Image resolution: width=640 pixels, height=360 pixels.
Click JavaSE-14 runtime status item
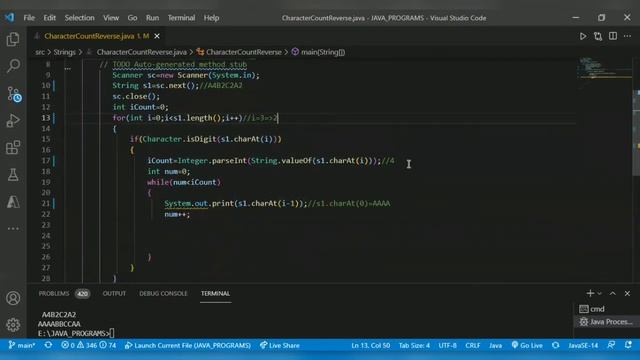[x=583, y=345]
